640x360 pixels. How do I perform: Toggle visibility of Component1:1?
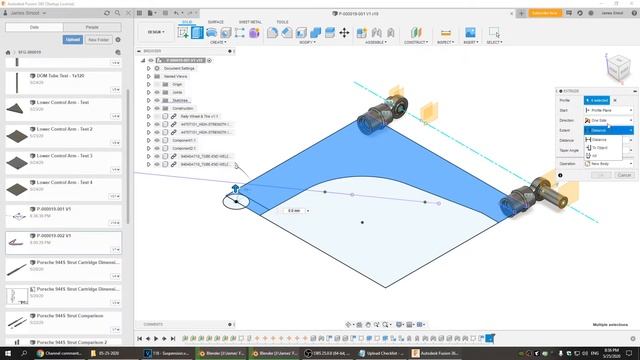157,140
